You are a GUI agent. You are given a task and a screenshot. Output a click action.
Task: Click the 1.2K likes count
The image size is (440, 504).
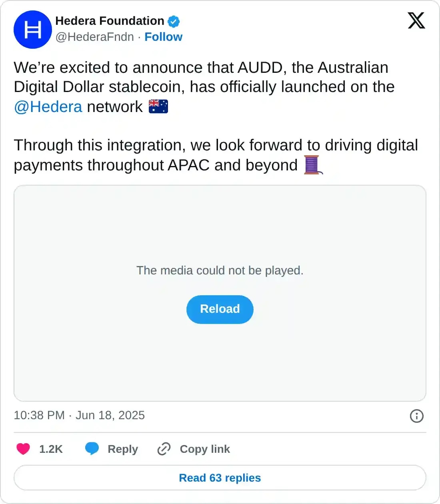(x=51, y=449)
